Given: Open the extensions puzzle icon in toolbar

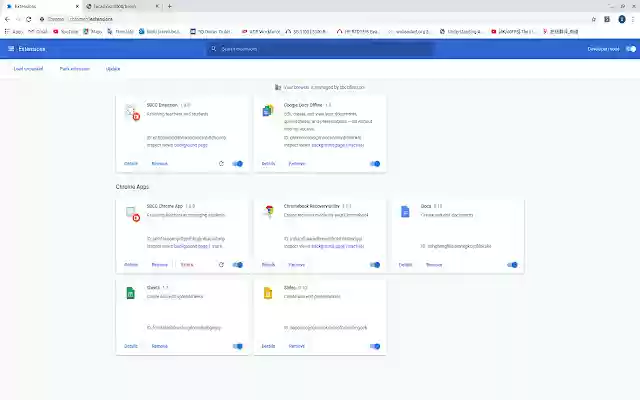Looking at the screenshot, I should tap(607, 19).
